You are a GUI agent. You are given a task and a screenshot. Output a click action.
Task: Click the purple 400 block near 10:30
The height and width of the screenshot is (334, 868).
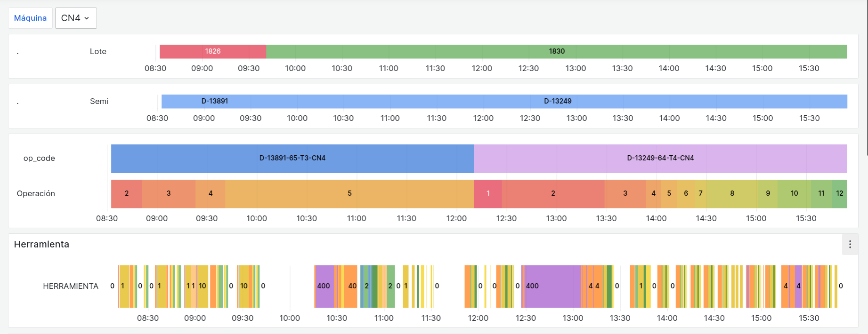pyautogui.click(x=324, y=286)
